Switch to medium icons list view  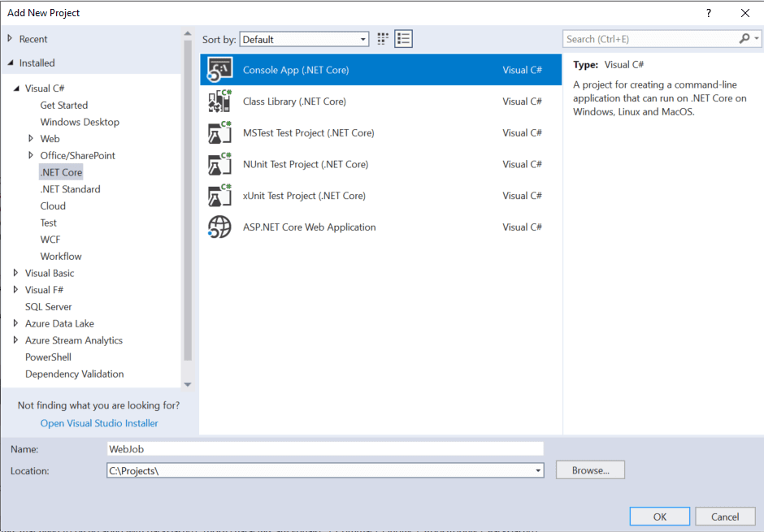pos(403,39)
